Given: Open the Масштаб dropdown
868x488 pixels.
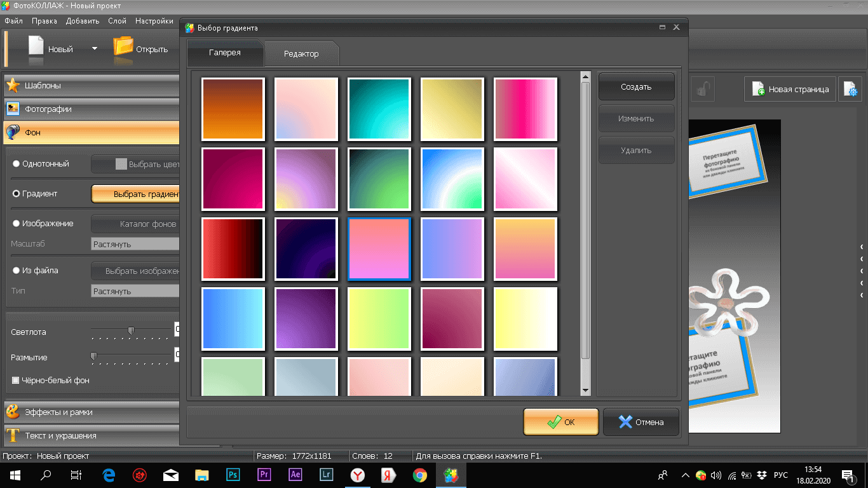Looking at the screenshot, I should (135, 244).
